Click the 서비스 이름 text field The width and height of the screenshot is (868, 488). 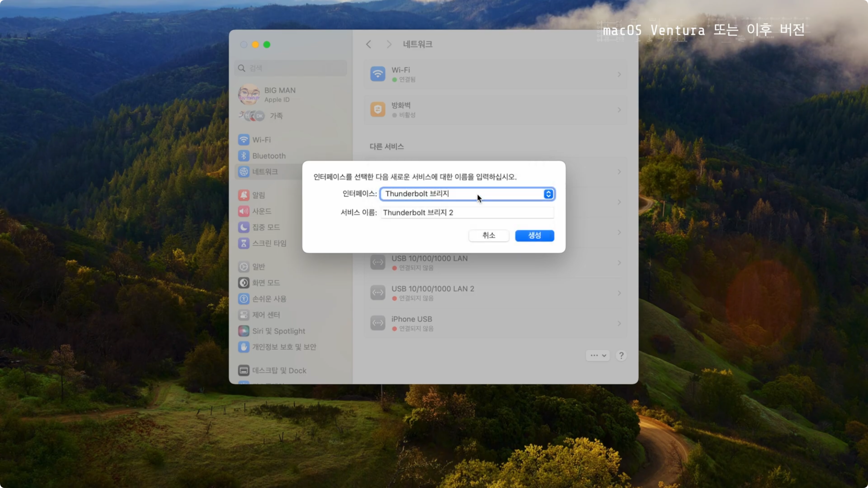point(467,213)
